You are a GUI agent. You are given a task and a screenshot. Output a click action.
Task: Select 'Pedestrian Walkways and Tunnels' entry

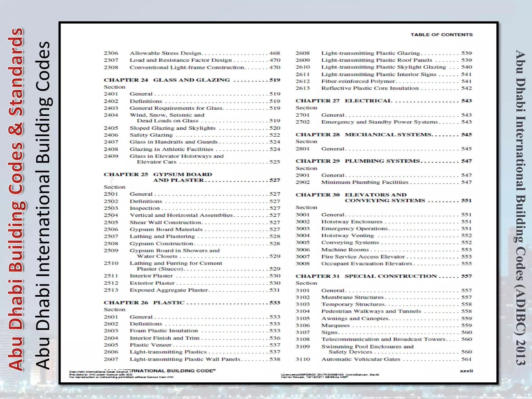(x=384, y=311)
